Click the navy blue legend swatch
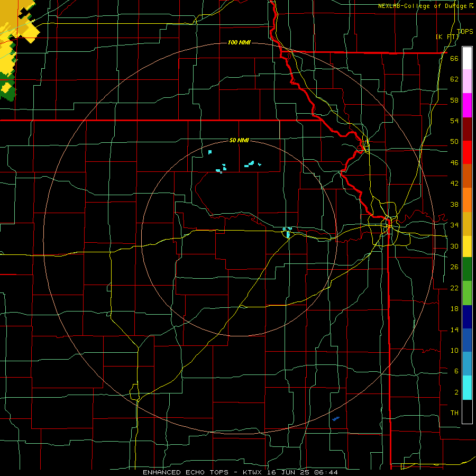Screen dimensions: 476x476 [x=467, y=317]
